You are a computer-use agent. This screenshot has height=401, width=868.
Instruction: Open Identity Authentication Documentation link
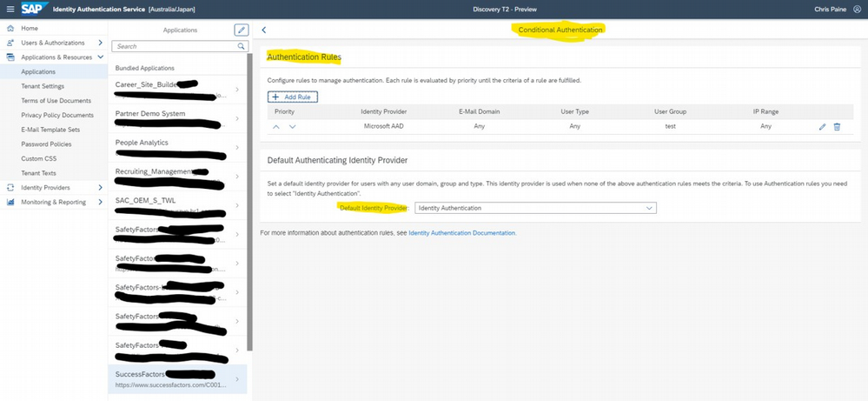(461, 233)
